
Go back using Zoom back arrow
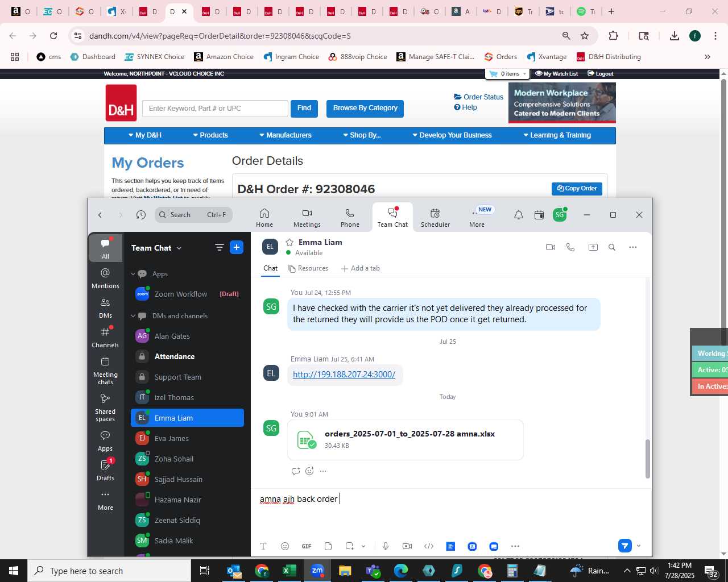click(x=100, y=215)
